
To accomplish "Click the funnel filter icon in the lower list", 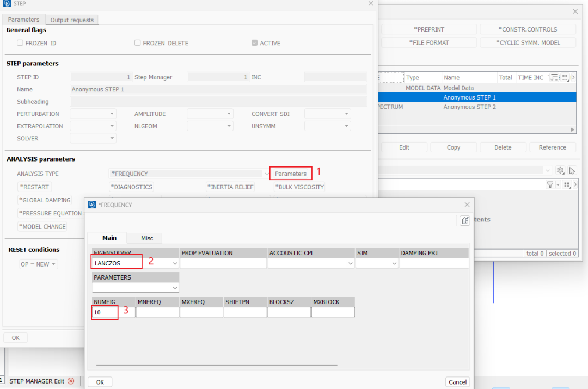I will 550,184.
